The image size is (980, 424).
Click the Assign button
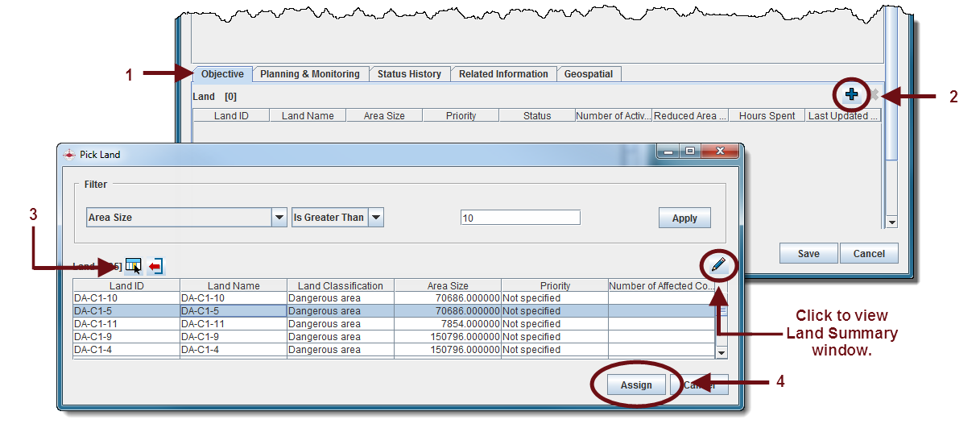(635, 385)
